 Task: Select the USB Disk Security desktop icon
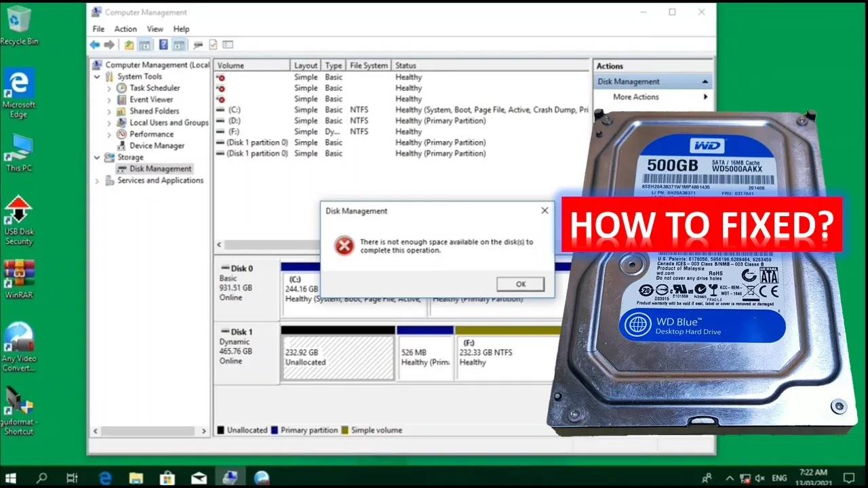pos(19,220)
